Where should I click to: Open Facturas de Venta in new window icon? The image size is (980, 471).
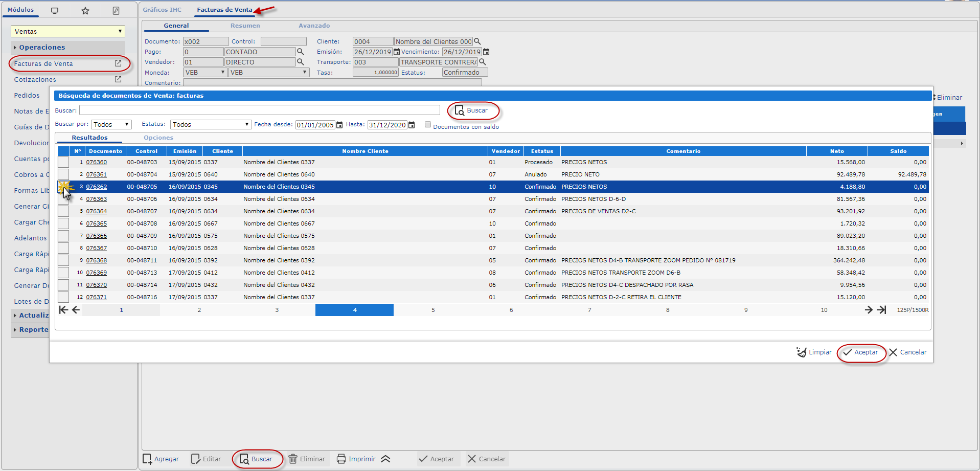tap(118, 63)
